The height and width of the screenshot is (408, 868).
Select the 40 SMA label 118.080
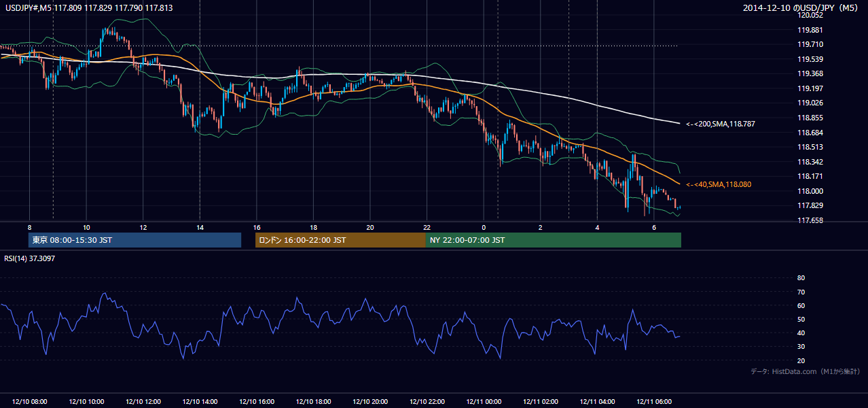(x=718, y=184)
